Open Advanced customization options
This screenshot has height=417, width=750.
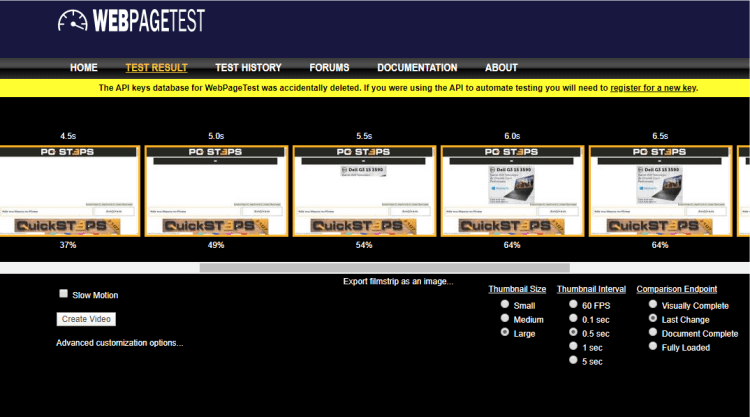120,343
